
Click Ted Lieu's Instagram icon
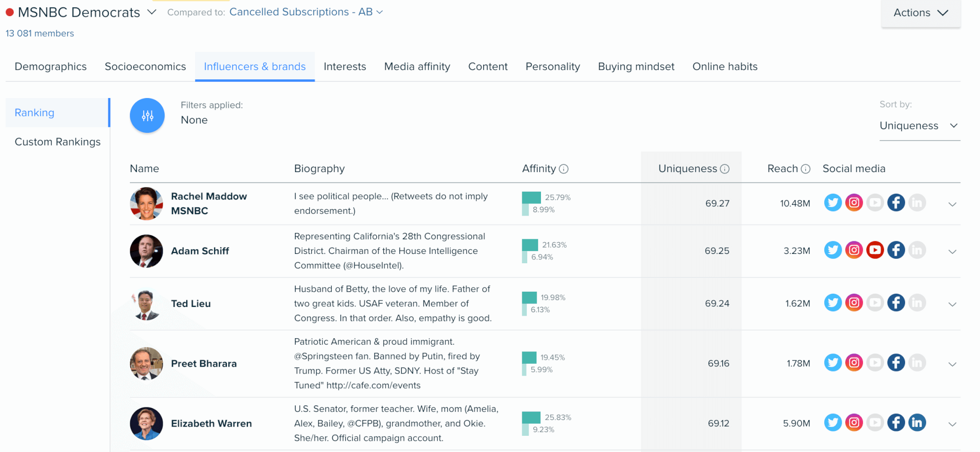tap(854, 302)
